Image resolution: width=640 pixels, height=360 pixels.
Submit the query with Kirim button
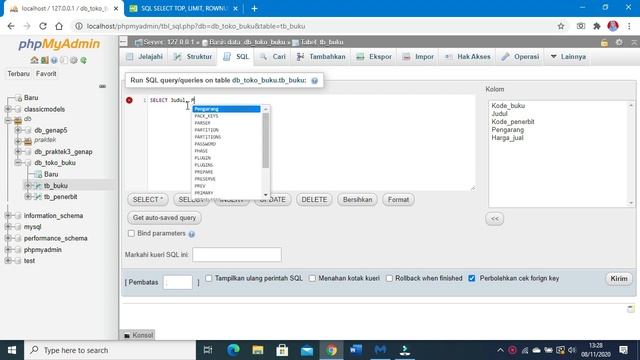pyautogui.click(x=619, y=279)
